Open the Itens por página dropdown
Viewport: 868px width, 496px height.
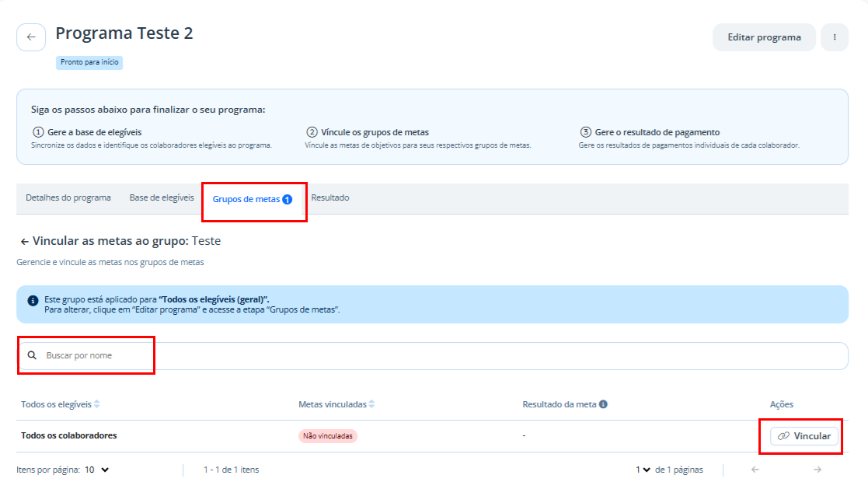tap(97, 470)
